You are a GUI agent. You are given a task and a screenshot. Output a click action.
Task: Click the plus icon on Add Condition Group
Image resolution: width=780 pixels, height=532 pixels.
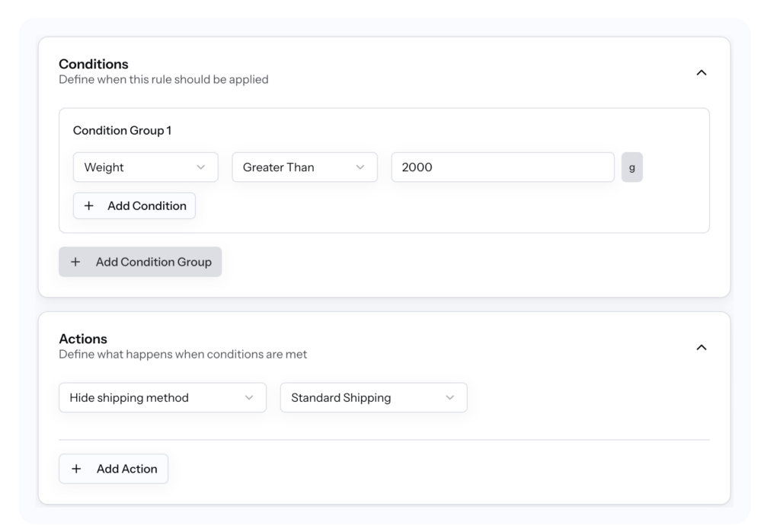pos(75,262)
